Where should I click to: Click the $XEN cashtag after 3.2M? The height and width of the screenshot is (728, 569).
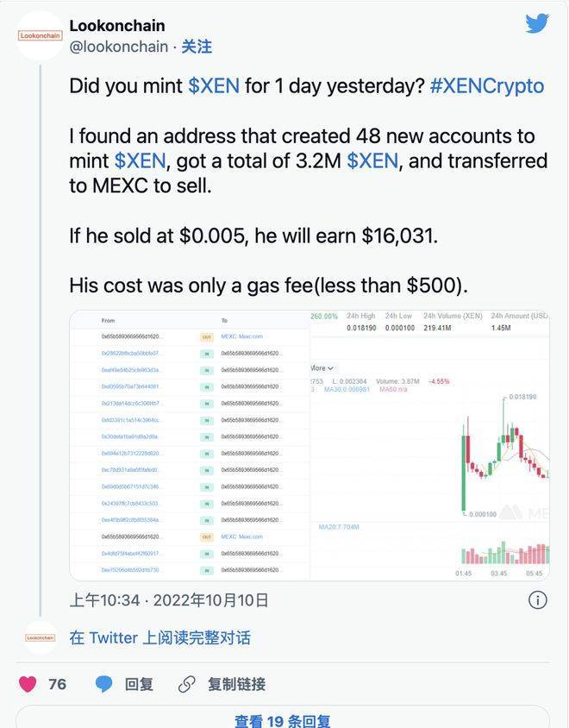[372, 160]
